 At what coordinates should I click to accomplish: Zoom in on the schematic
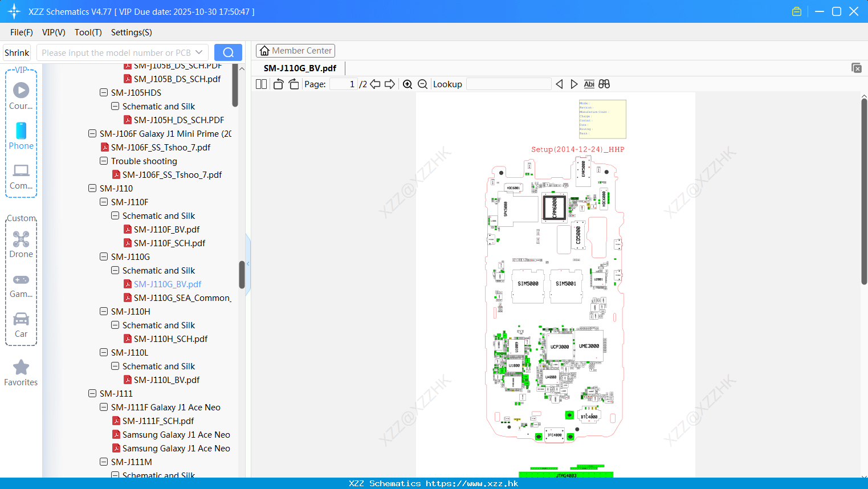407,84
